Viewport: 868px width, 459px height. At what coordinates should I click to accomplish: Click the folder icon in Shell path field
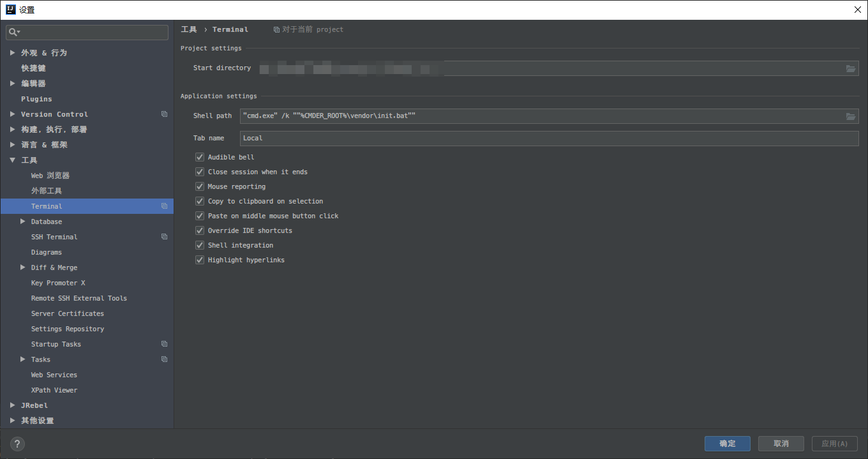pyautogui.click(x=850, y=116)
